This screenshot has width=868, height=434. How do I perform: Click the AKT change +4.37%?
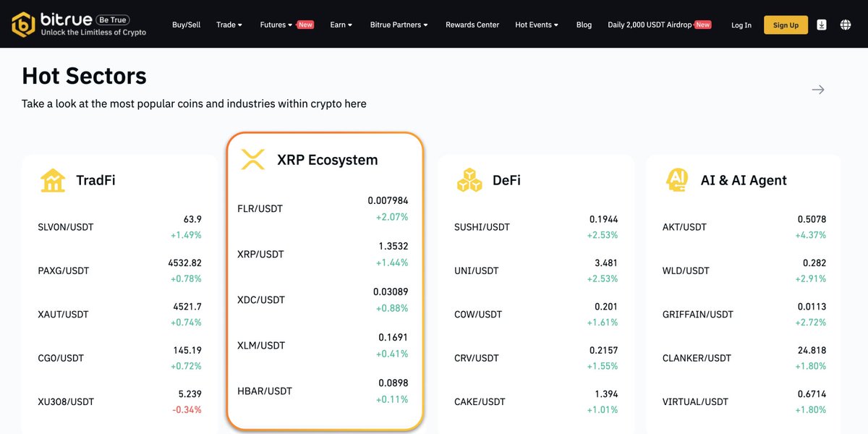(x=810, y=235)
